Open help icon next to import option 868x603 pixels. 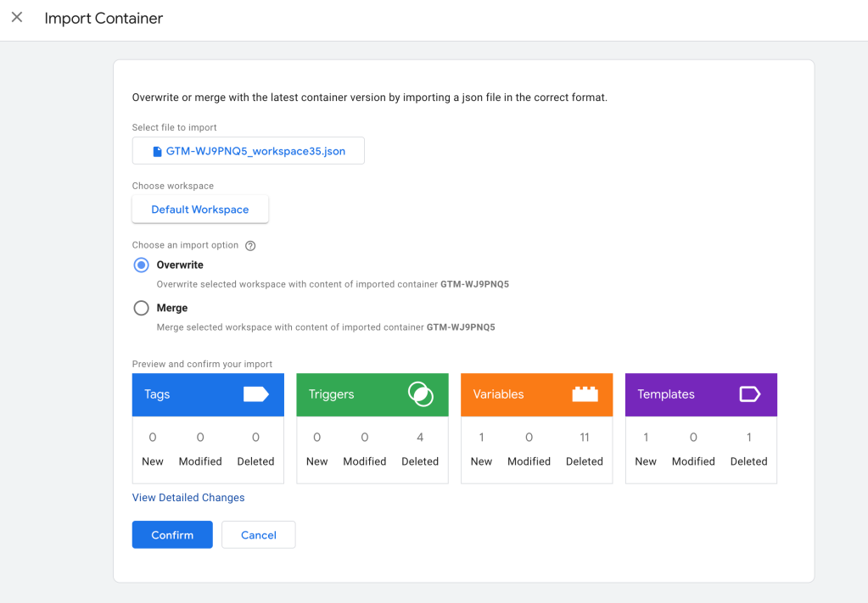(x=250, y=246)
